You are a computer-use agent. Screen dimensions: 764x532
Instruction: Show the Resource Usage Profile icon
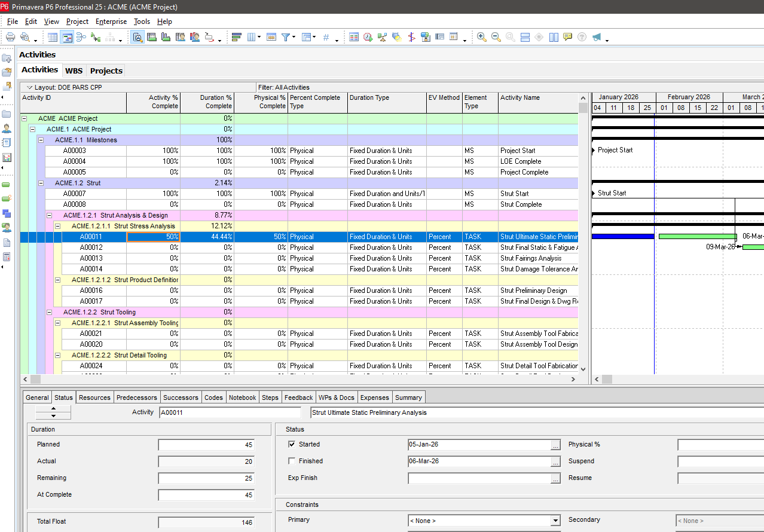[195, 37]
